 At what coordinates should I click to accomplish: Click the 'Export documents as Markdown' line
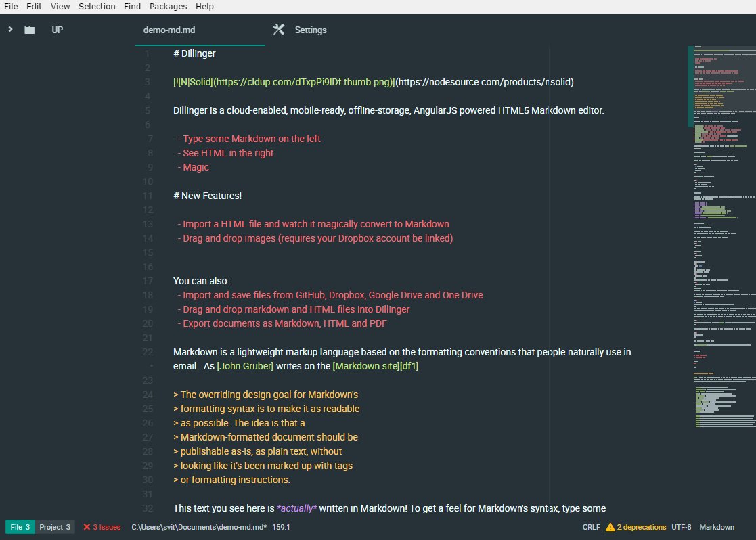282,323
